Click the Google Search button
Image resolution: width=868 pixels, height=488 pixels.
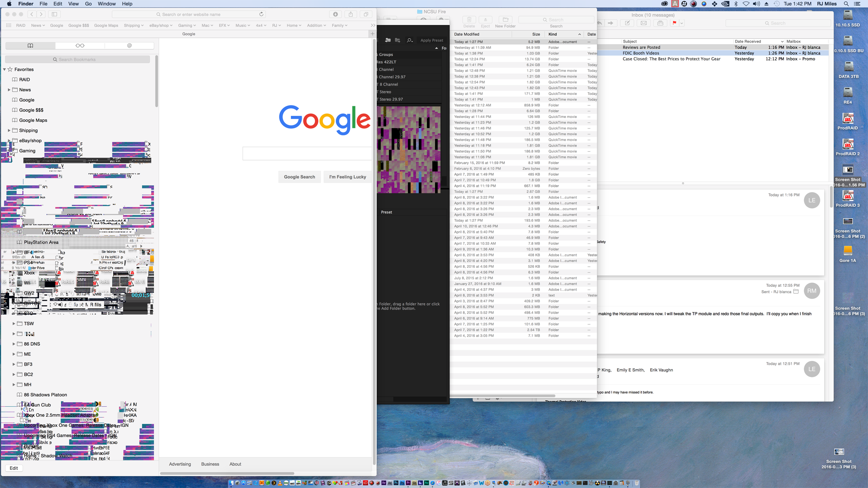(299, 177)
